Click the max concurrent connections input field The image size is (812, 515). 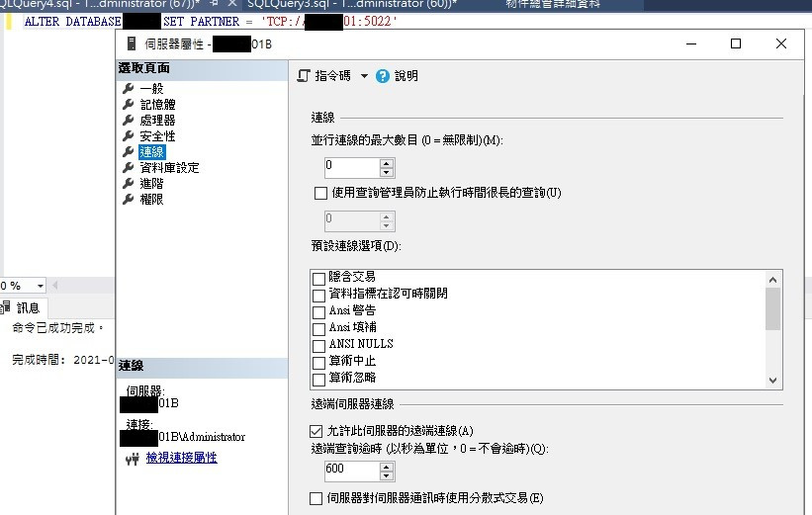[352, 168]
